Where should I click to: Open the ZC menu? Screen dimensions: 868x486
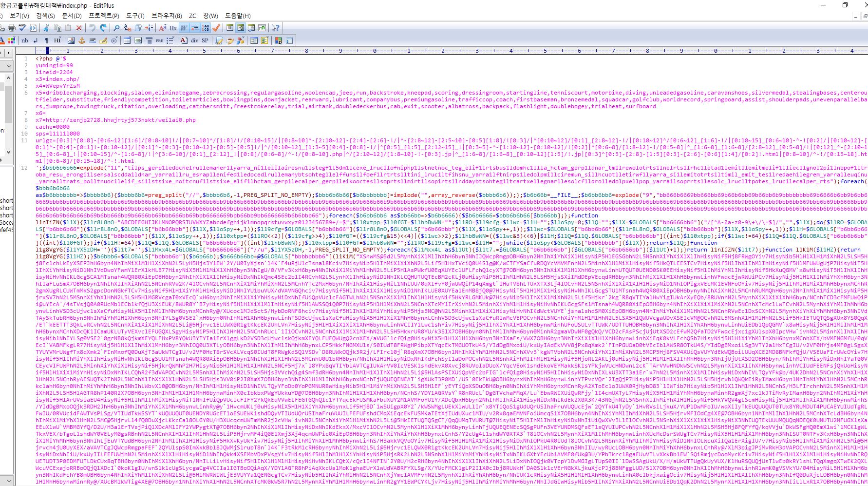[x=192, y=16]
